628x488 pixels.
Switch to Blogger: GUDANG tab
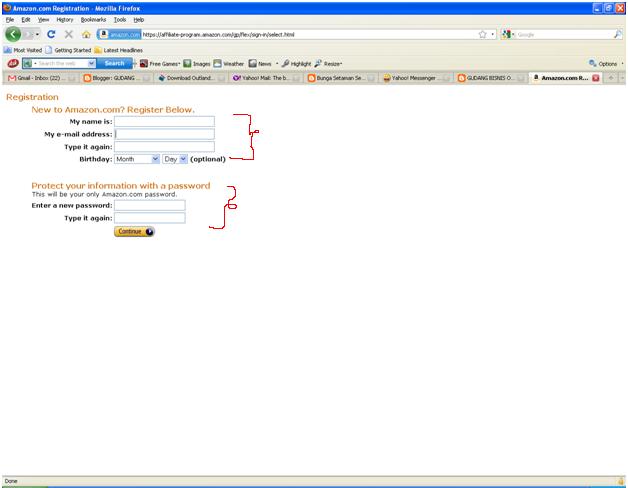(116, 78)
